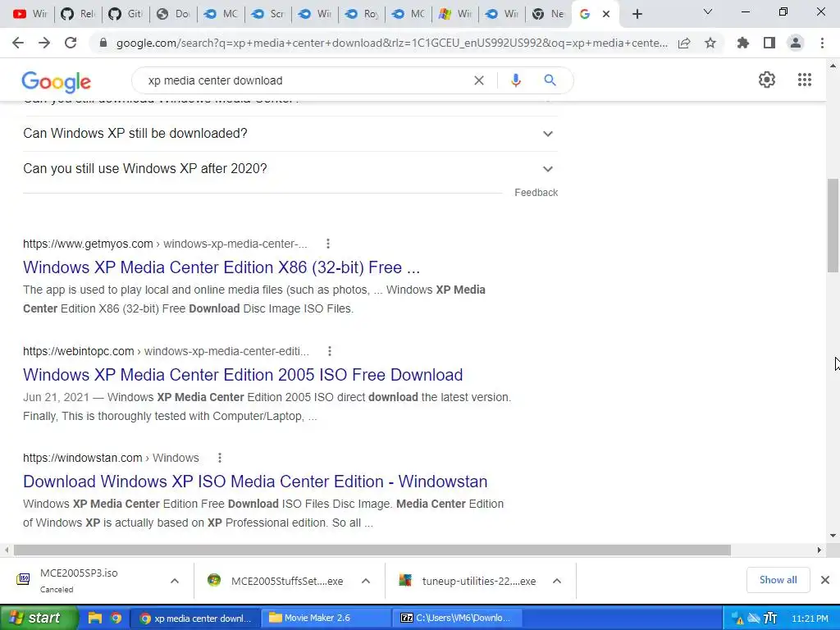Image resolution: width=840 pixels, height=630 pixels.
Task: Click into the Google search field
Action: tap(305, 80)
